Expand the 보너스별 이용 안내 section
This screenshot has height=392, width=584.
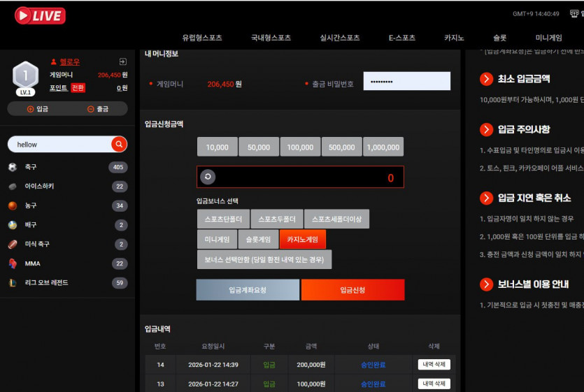coord(486,284)
